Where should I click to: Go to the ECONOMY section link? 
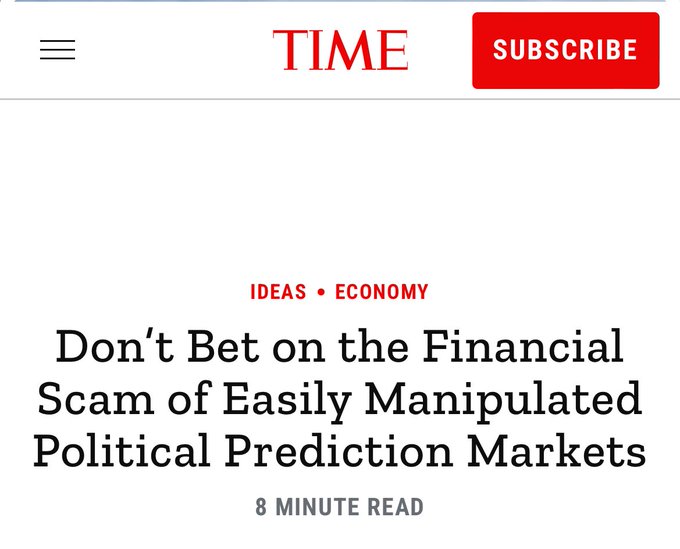tap(381, 292)
